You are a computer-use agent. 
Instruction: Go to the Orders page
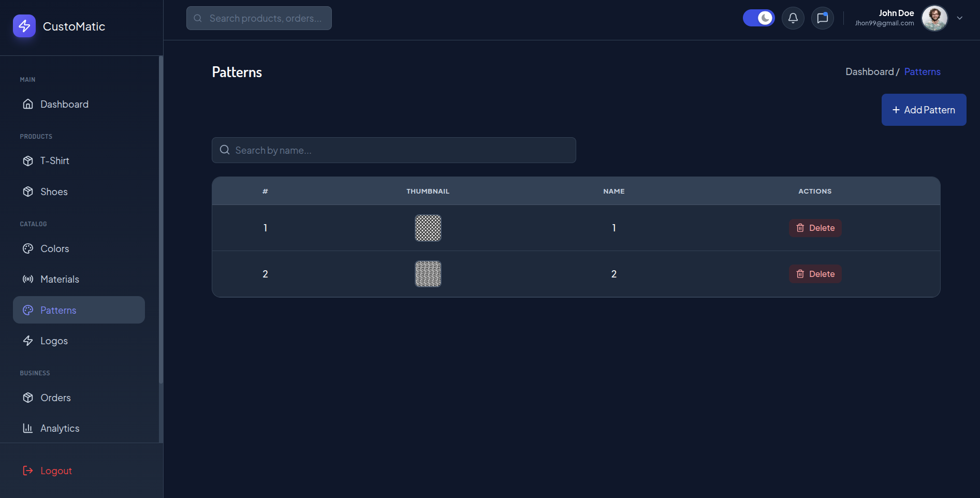[79, 398]
